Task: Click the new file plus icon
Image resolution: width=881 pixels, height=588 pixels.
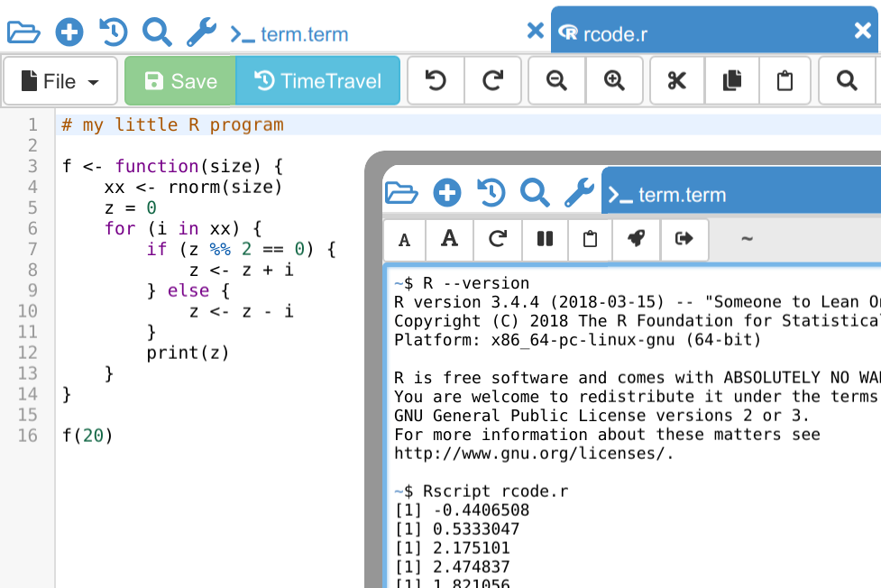Action: 69,32
